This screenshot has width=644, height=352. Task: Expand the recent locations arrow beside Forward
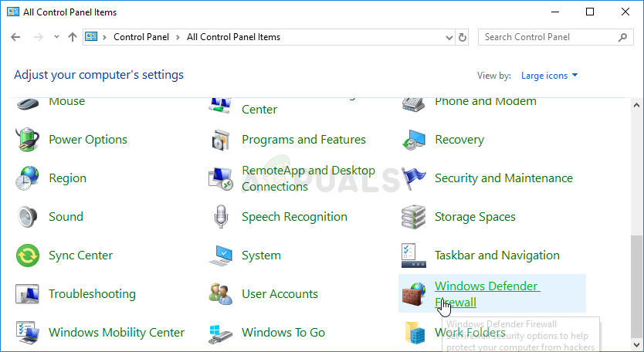coord(56,37)
